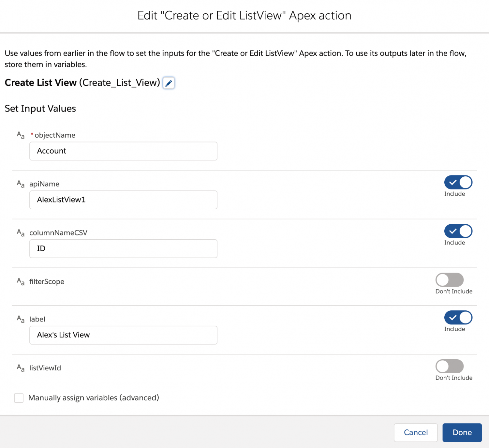Click the Aa icon next to apiName

[21, 184]
